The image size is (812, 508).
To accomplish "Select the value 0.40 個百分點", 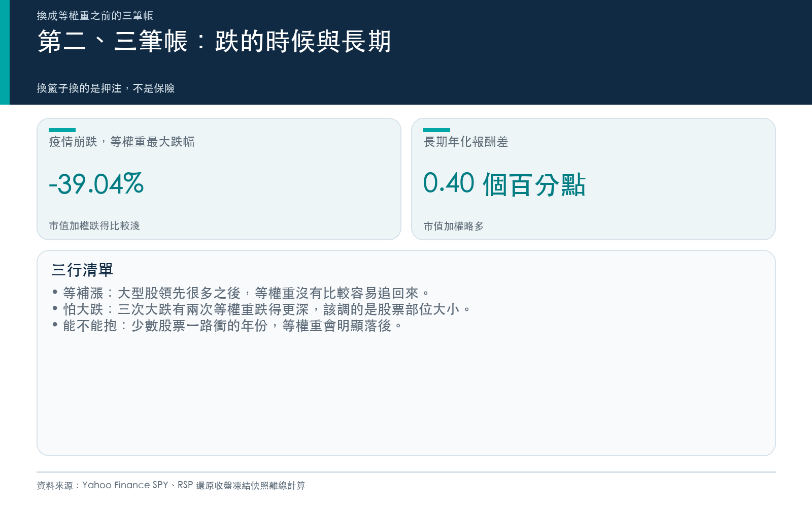I will tap(504, 184).
